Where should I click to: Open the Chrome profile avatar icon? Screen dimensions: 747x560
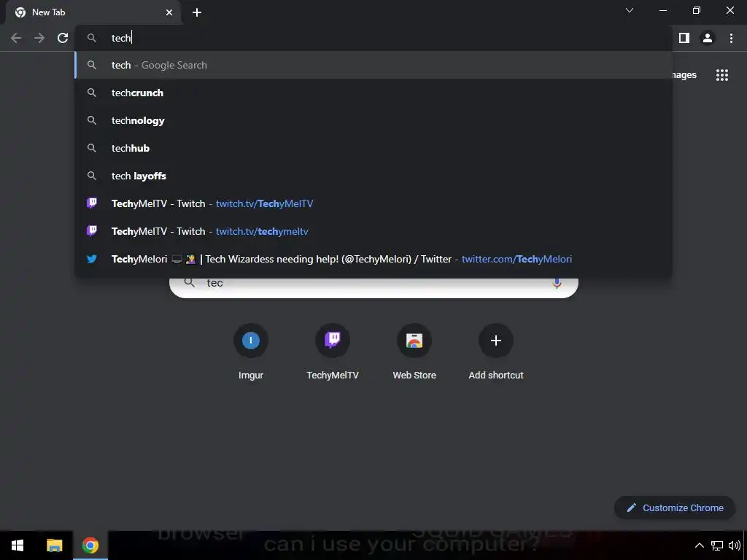[708, 38]
